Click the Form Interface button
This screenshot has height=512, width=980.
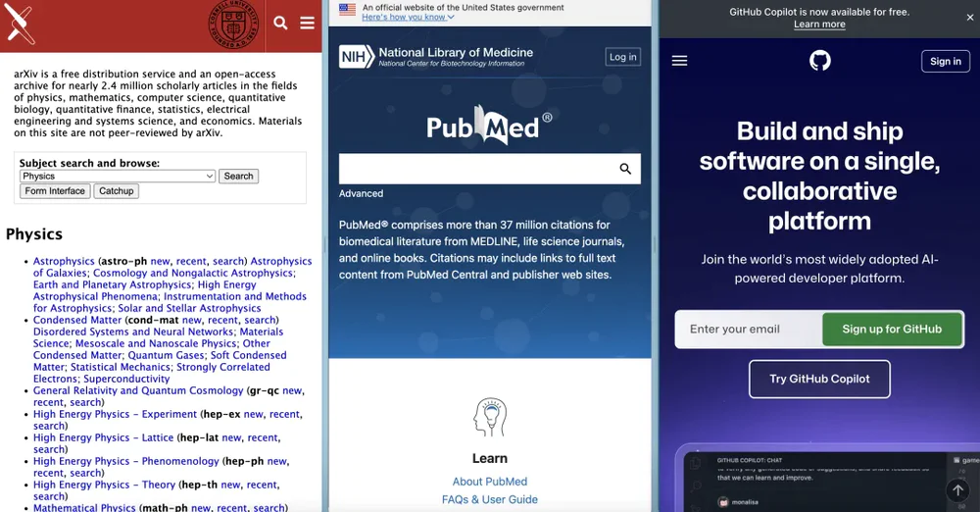tap(55, 191)
